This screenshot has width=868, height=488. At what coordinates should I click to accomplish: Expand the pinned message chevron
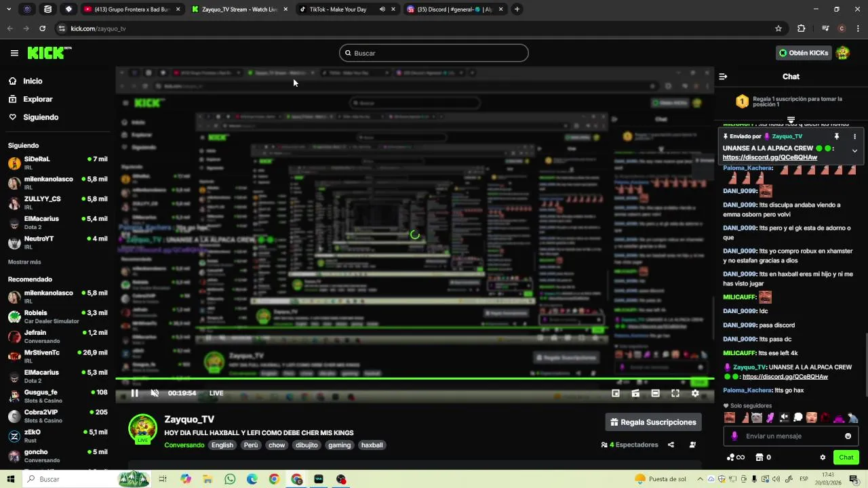point(854,151)
